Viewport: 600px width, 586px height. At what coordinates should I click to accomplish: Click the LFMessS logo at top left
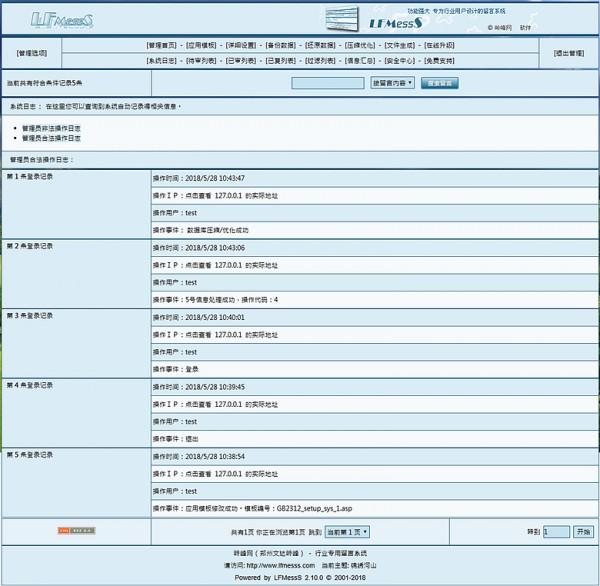(x=61, y=19)
